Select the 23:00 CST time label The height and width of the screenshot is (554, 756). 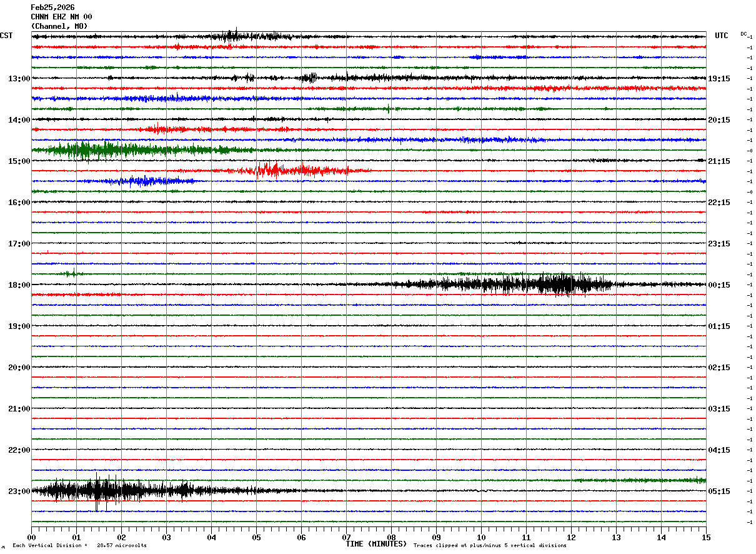click(19, 491)
